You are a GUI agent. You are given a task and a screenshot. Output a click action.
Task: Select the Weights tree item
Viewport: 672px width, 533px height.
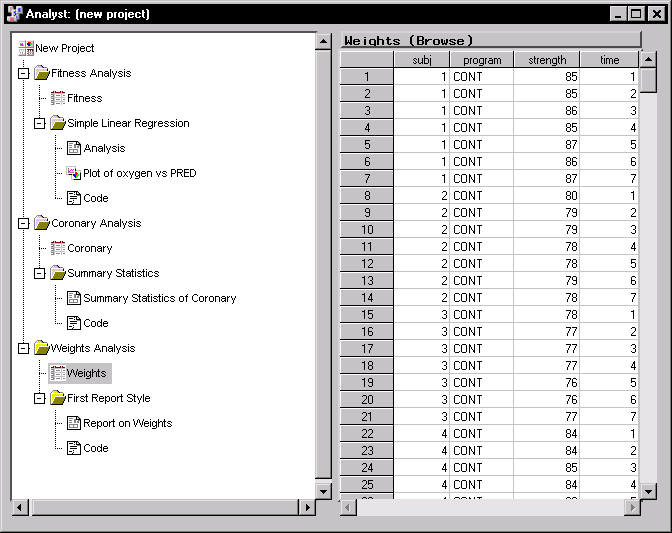(x=86, y=373)
